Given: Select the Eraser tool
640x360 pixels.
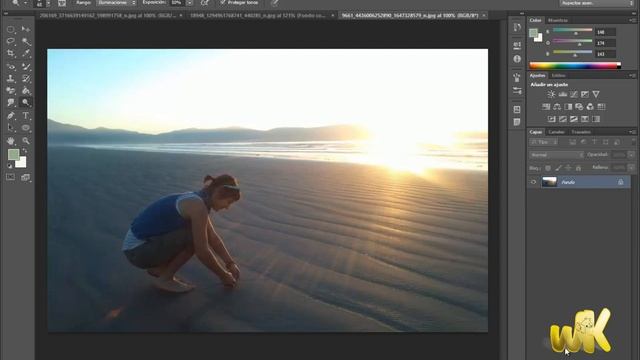Looking at the screenshot, I should tap(11, 91).
